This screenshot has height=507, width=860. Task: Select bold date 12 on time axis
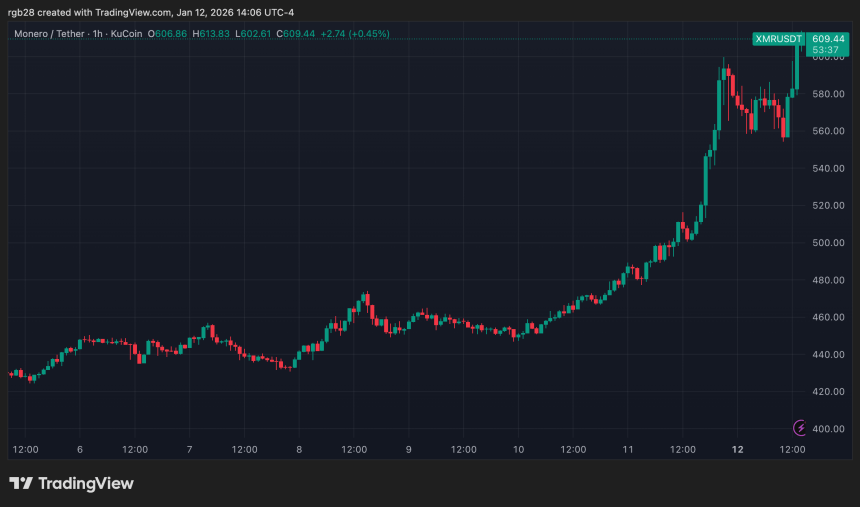click(738, 449)
